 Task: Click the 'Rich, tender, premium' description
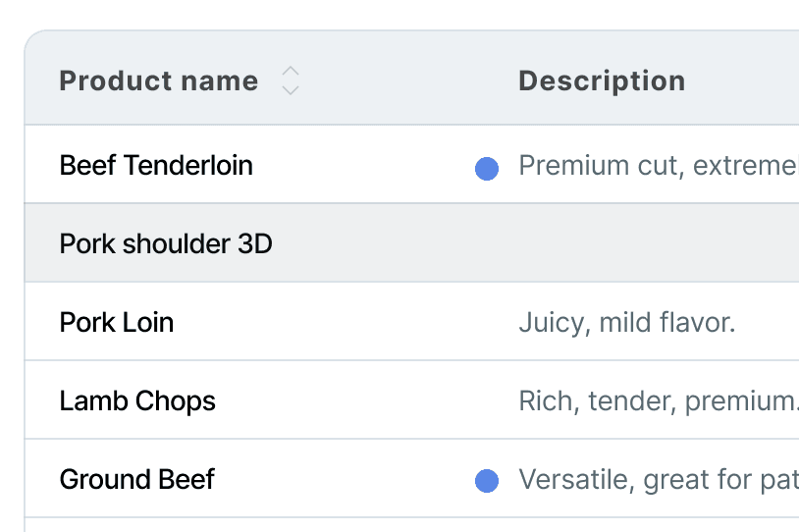tap(659, 401)
